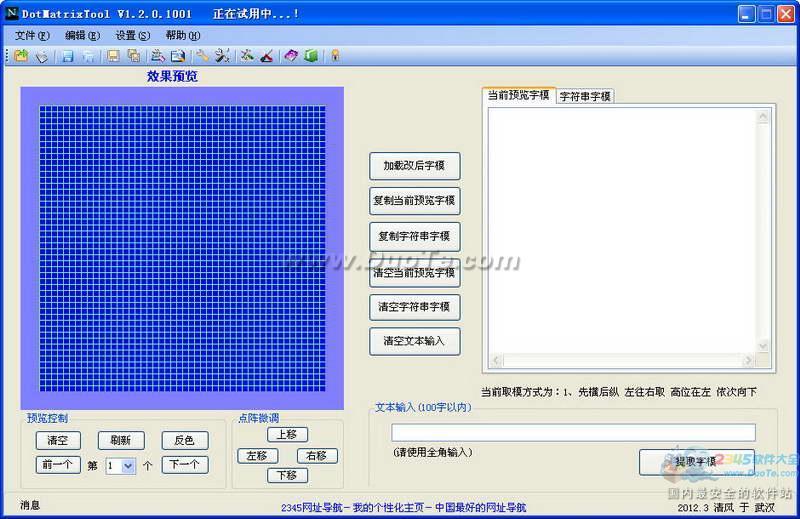
Task: Click the 消息 status bar label
Action: tap(30, 505)
